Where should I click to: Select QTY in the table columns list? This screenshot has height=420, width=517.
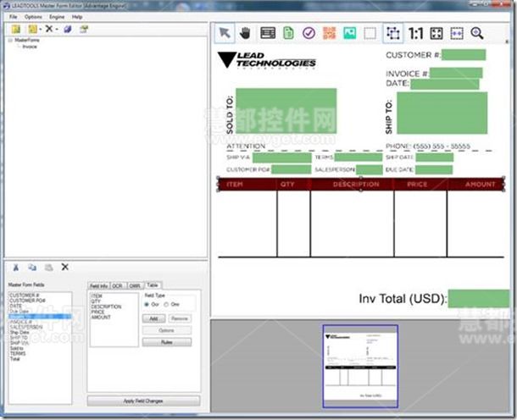click(x=96, y=301)
